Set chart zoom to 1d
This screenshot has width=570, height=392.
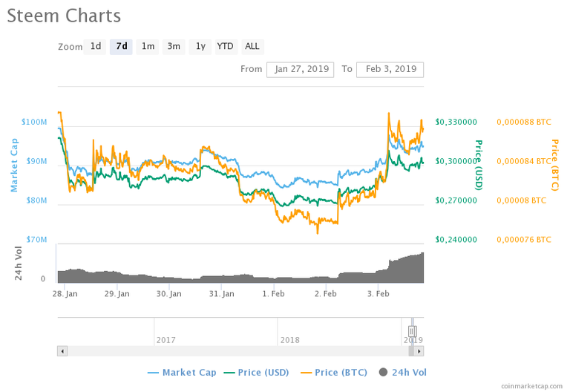95,47
